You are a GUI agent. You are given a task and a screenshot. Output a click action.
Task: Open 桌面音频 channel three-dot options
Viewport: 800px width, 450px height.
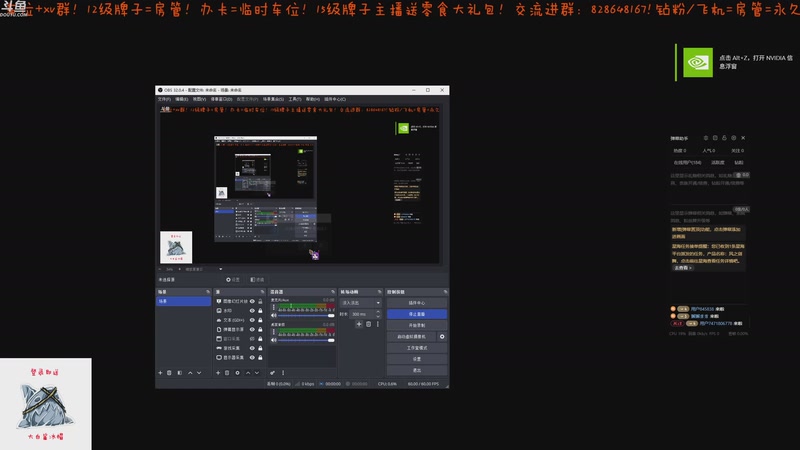click(x=273, y=332)
